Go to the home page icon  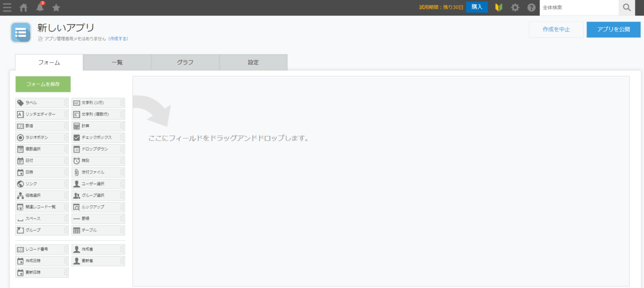point(24,8)
